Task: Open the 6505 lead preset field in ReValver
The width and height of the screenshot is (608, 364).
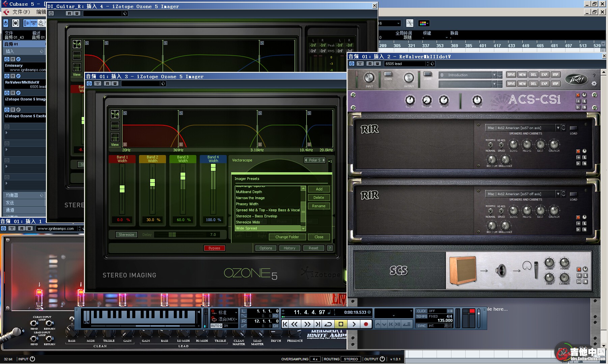Action: pos(405,64)
